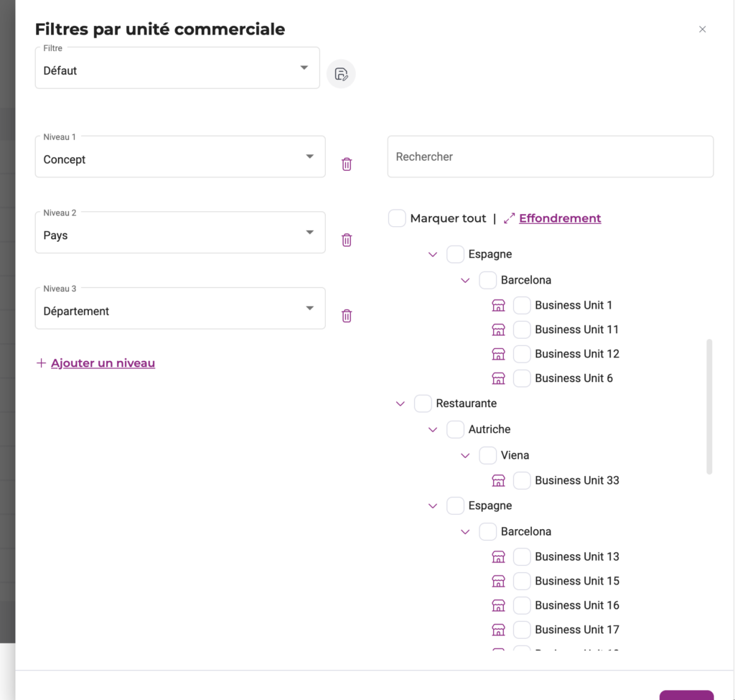The width and height of the screenshot is (735, 700).
Task: Delete Niveau 3 Département level trash icon
Action: pyautogui.click(x=347, y=316)
